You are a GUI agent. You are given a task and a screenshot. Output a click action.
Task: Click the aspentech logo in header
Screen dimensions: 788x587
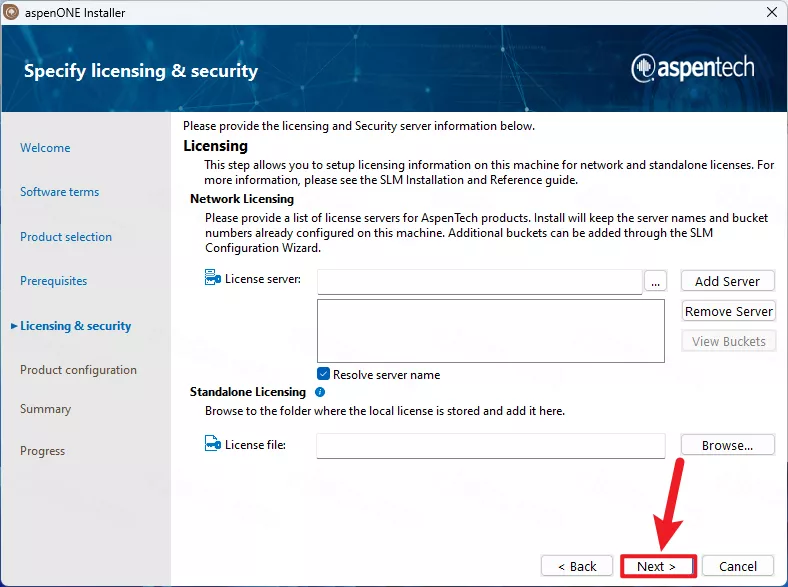click(693, 68)
